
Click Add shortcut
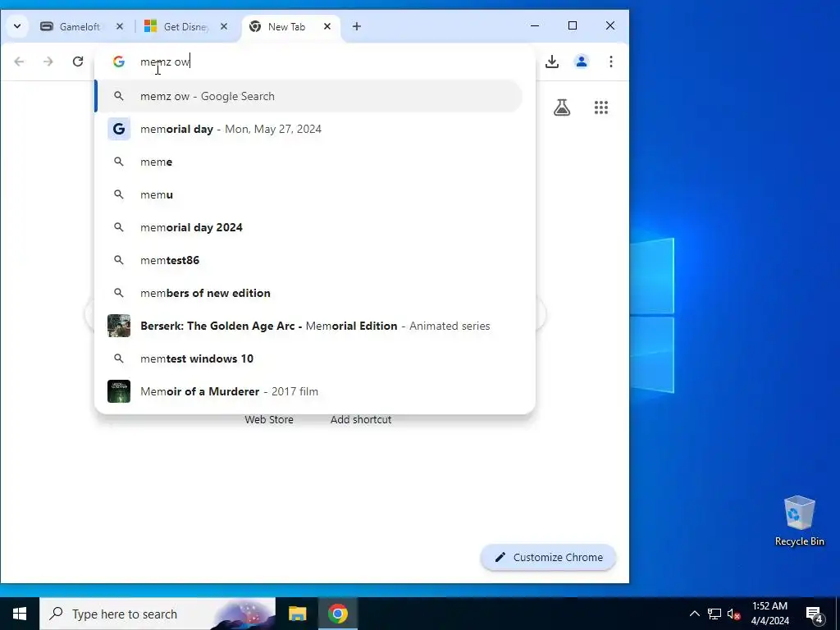point(361,419)
